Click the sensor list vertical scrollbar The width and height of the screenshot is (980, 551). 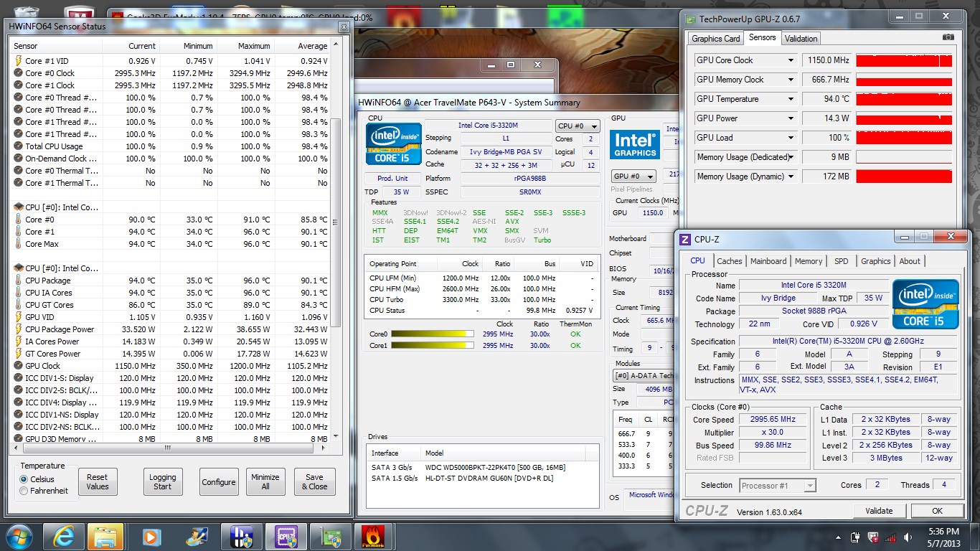click(335, 240)
